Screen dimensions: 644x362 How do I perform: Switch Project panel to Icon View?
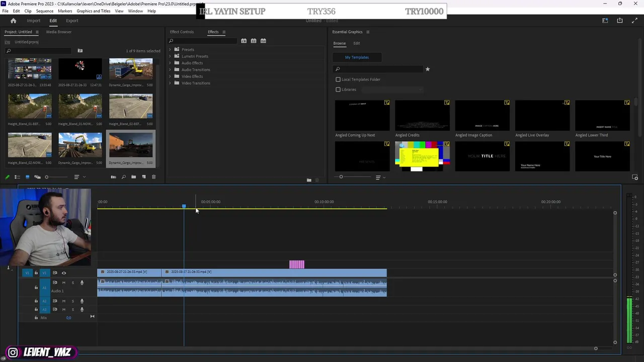27,177
